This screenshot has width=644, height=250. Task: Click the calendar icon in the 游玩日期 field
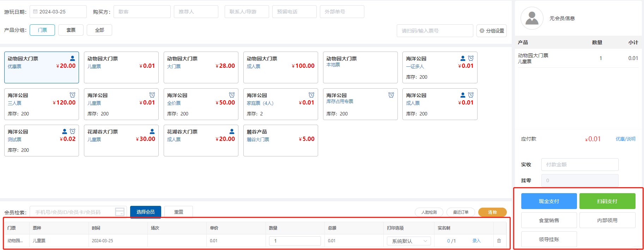(x=35, y=12)
